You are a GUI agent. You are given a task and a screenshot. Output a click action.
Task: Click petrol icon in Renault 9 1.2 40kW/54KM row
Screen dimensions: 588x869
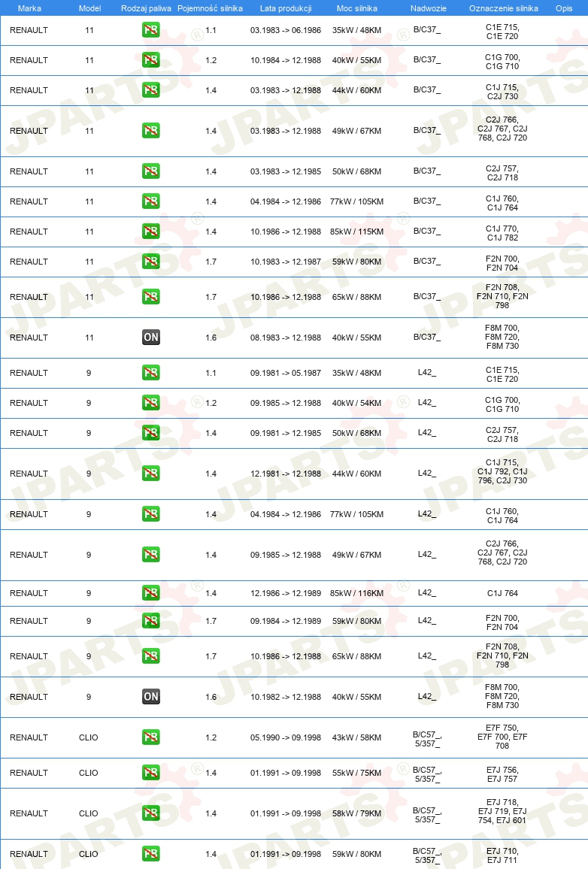pyautogui.click(x=150, y=402)
